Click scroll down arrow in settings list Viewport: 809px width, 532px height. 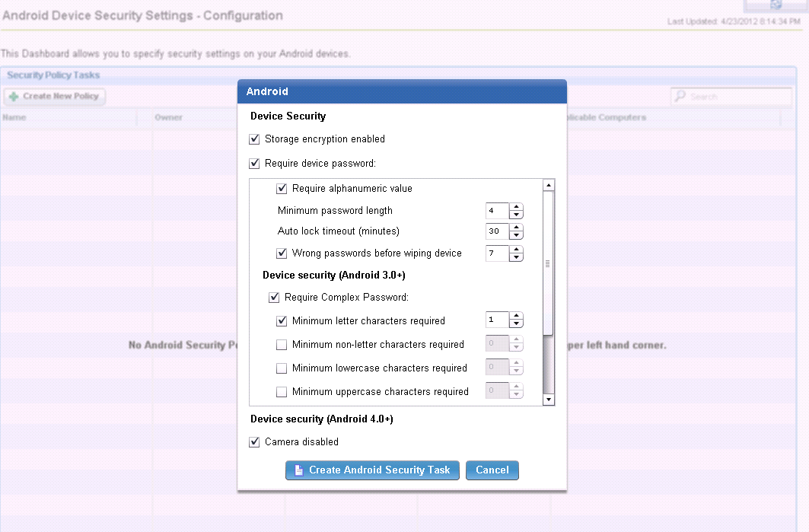549,400
